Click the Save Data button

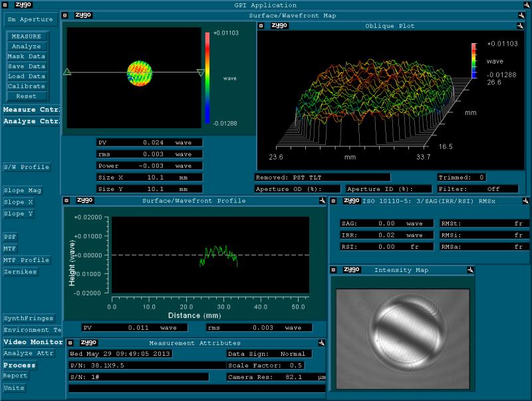click(27, 67)
